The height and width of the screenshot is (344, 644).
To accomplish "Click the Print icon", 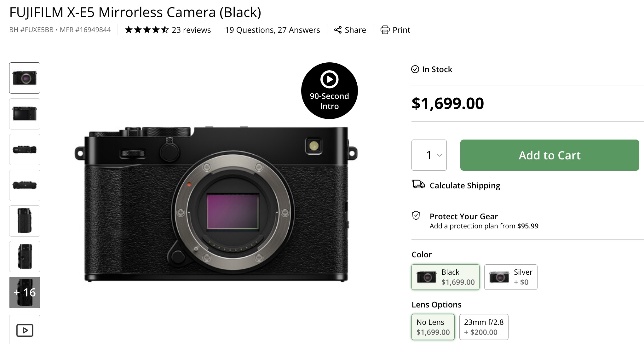I will point(385,30).
